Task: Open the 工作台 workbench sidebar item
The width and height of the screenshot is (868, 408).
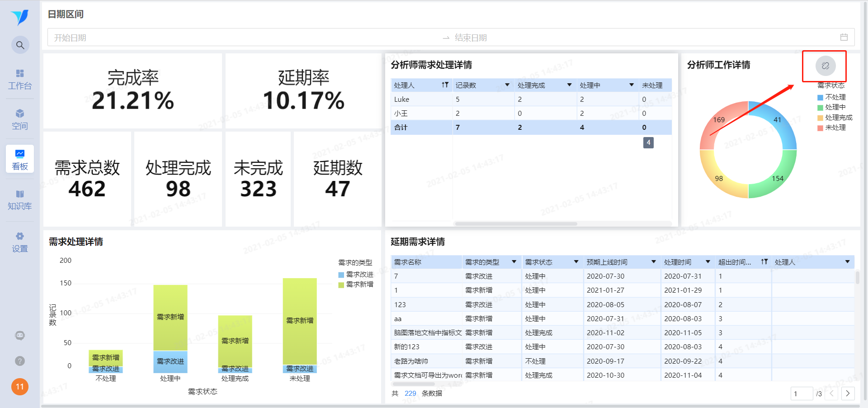Action: [x=20, y=79]
